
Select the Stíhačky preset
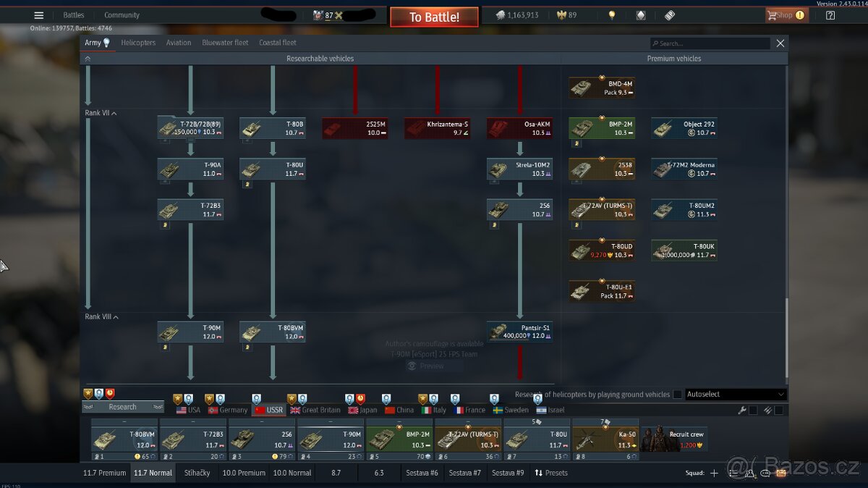197,473
